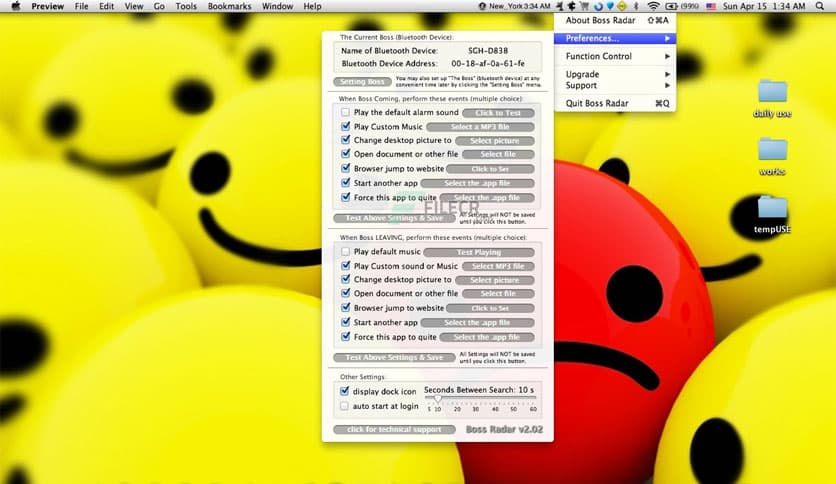This screenshot has width=836, height=484.
Task: Click the blue circular sync status icon
Action: [598, 6]
